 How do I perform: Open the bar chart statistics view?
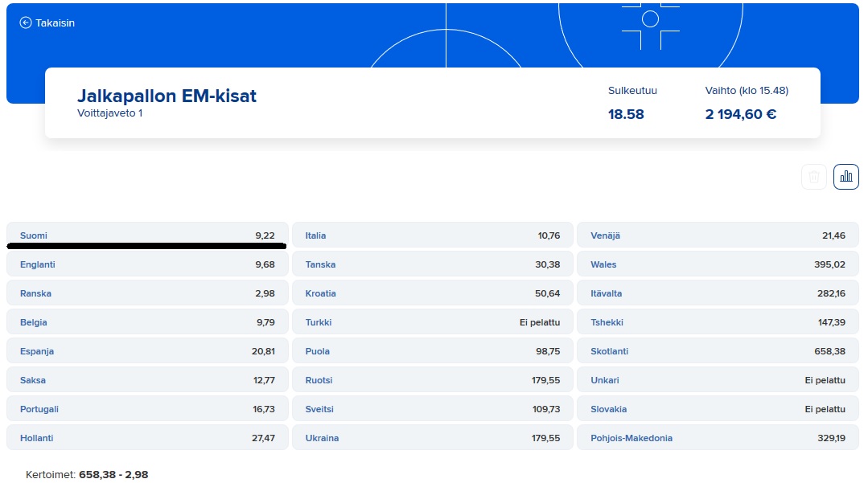coord(846,177)
